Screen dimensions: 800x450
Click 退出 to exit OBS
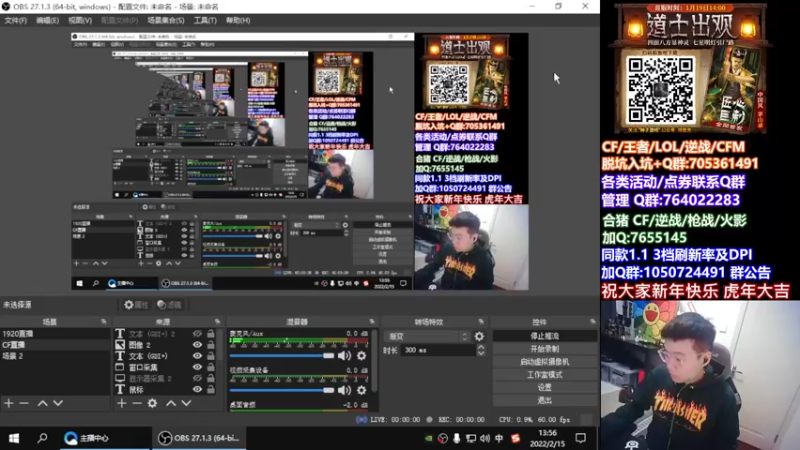click(x=544, y=400)
